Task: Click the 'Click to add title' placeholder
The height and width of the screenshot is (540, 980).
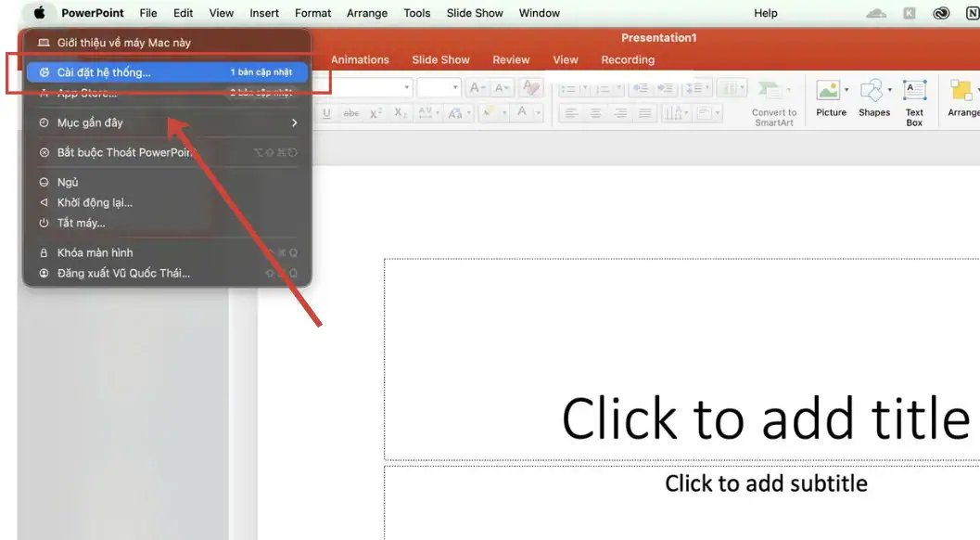Action: pyautogui.click(x=765, y=418)
